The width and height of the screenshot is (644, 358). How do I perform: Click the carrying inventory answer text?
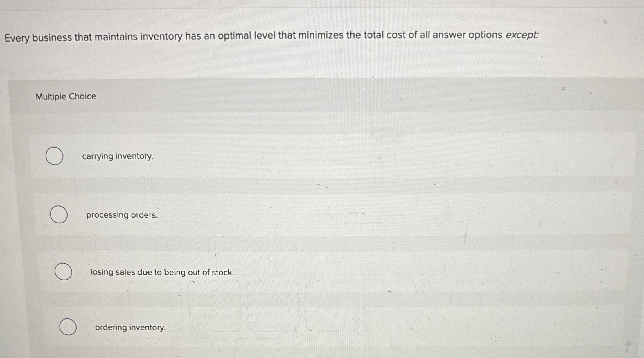pos(117,156)
